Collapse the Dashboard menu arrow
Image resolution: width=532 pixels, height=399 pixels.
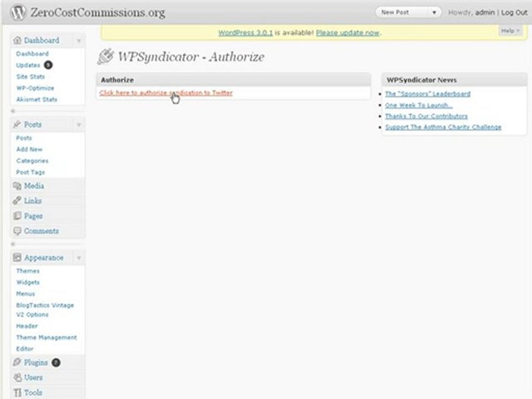[79, 40]
